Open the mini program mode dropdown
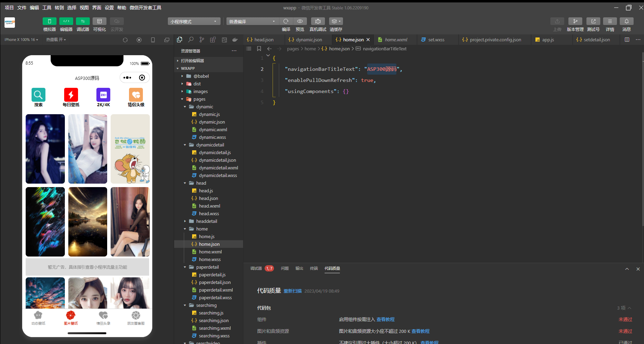This screenshot has height=344, width=644. (x=194, y=22)
